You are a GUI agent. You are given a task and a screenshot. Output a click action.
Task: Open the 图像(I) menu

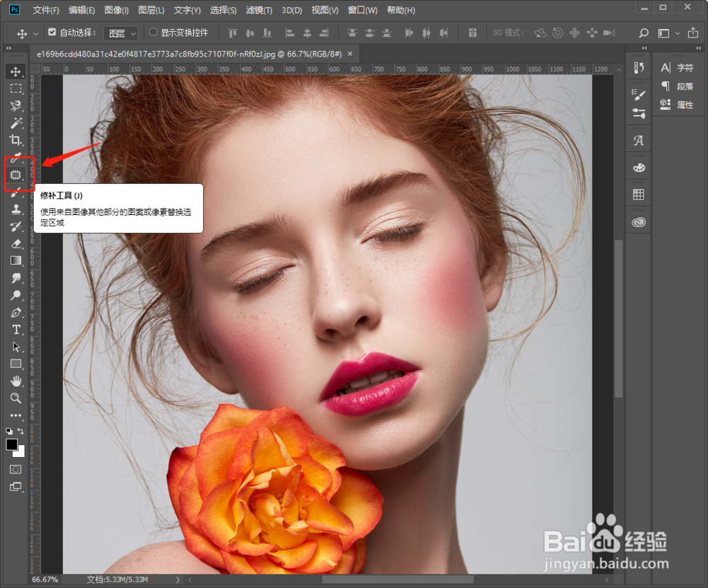click(x=116, y=11)
